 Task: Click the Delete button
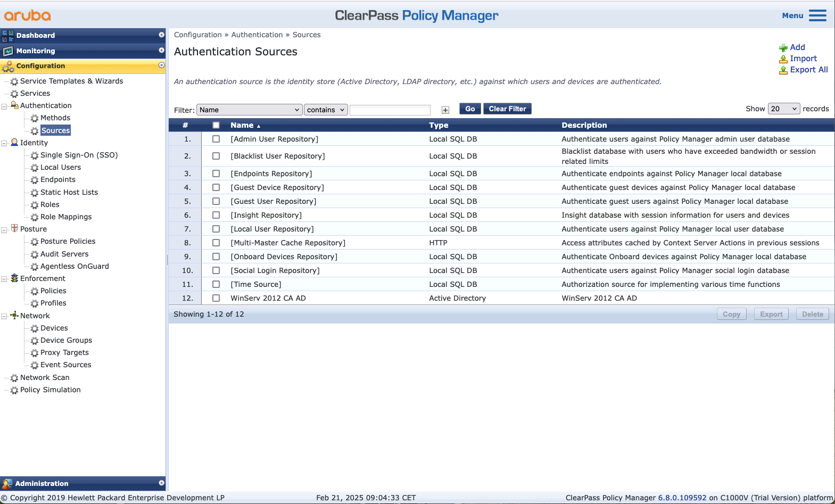tap(813, 314)
